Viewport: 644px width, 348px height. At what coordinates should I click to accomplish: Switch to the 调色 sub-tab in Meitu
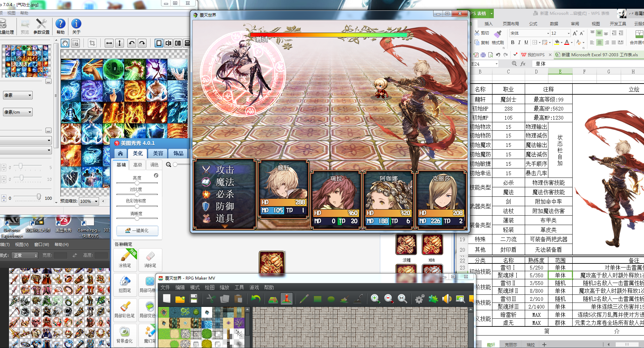pos(154,165)
